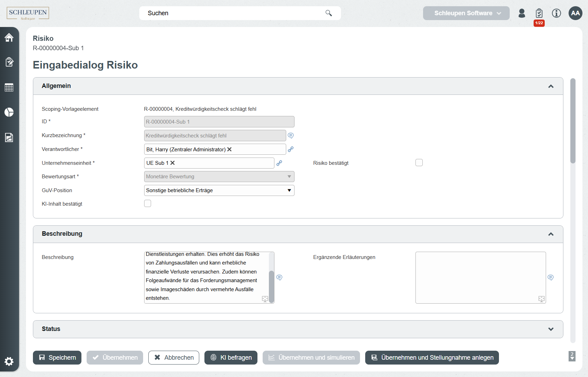Click the Speichern button
The image size is (588, 377).
[x=57, y=358]
